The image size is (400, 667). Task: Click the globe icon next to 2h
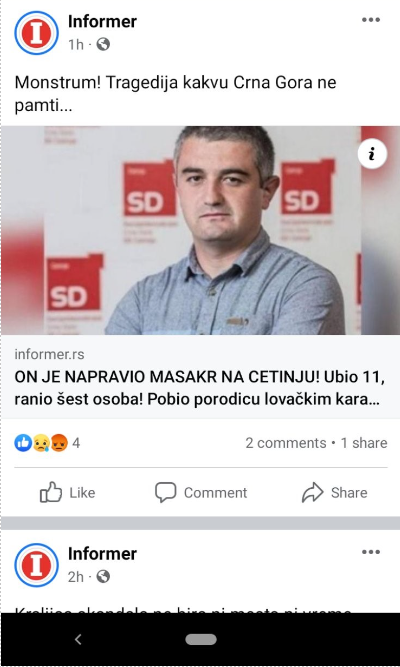click(103, 576)
